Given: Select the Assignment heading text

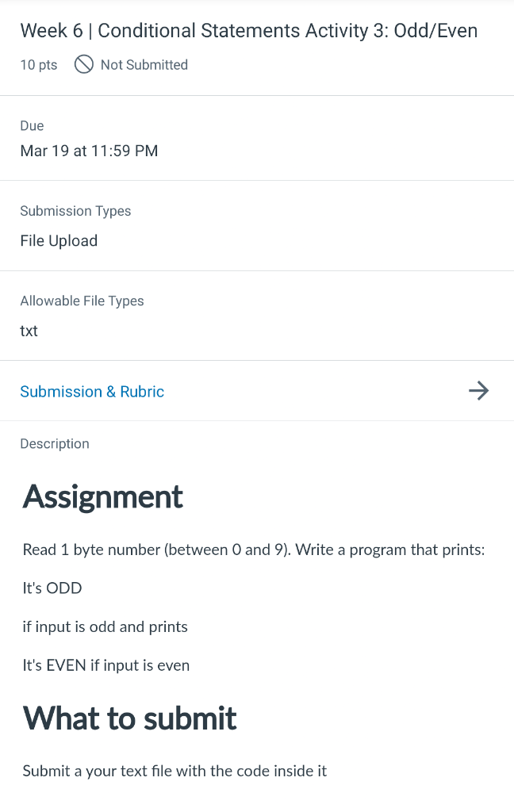Looking at the screenshot, I should 102,496.
